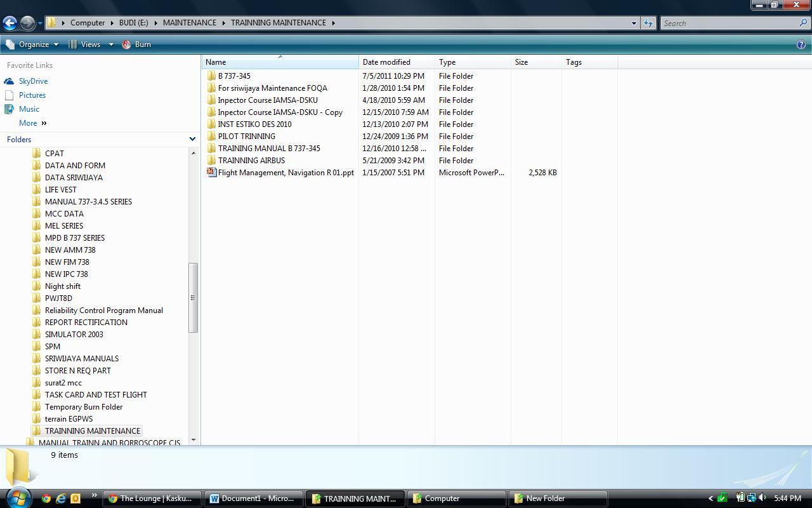Select PILOT TRINNING folder icon
This screenshot has height=508, width=812.
212,137
